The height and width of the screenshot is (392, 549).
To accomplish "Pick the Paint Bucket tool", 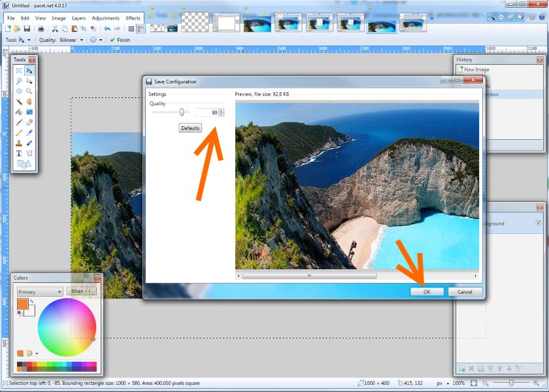I will (x=19, y=112).
